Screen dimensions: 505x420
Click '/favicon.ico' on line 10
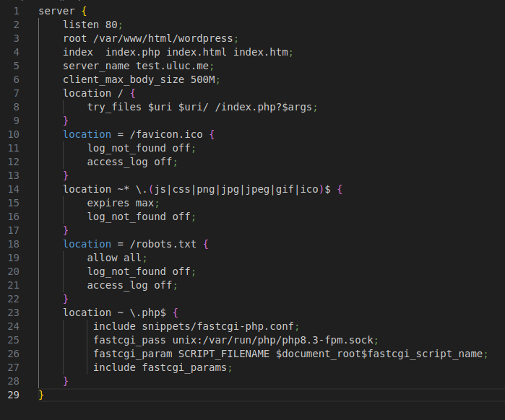coord(166,135)
